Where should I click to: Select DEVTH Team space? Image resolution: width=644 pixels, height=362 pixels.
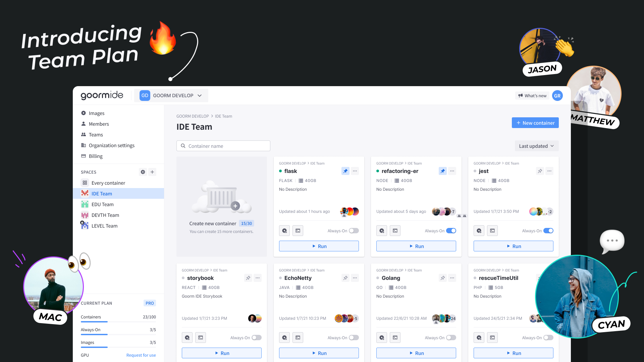pos(118,215)
